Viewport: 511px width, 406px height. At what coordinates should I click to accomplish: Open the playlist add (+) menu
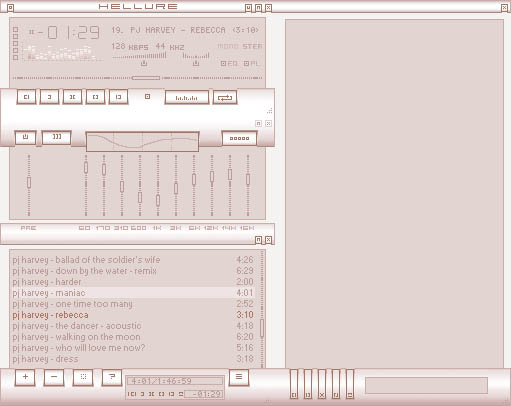[25, 377]
